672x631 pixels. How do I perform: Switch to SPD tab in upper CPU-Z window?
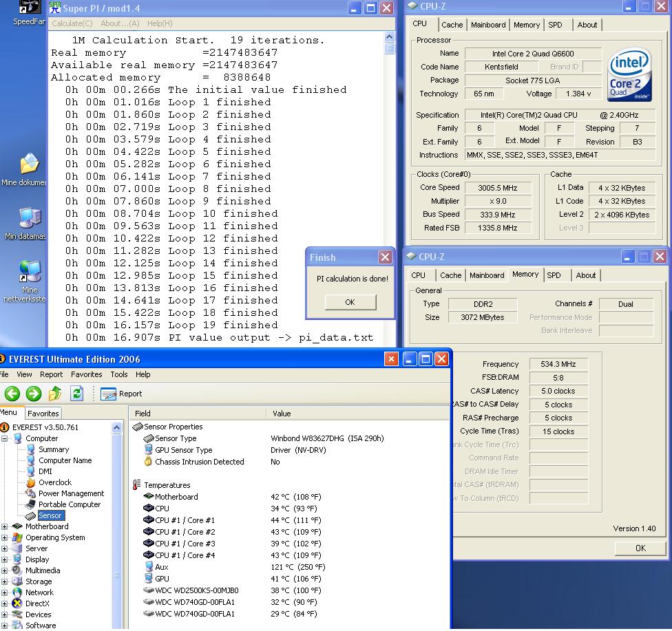coord(555,25)
